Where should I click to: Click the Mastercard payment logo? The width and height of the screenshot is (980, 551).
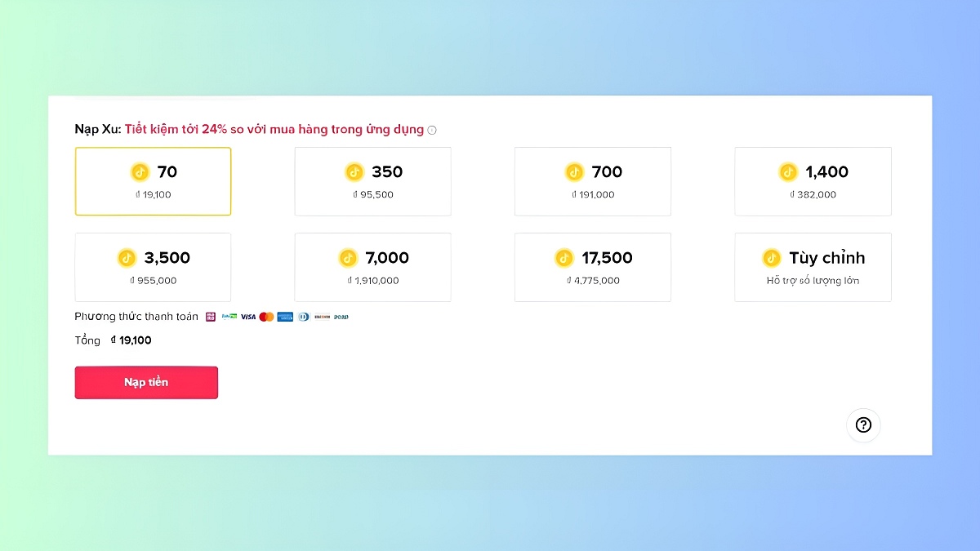[x=266, y=317]
